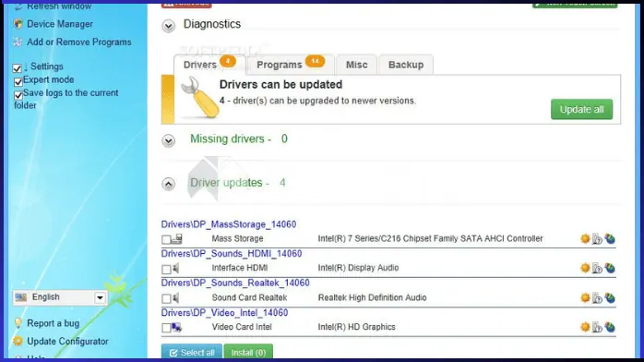Image resolution: width=644 pixels, height=362 pixels.
Task: Click the wrench icon in Drivers can be updated box
Action: [x=200, y=98]
